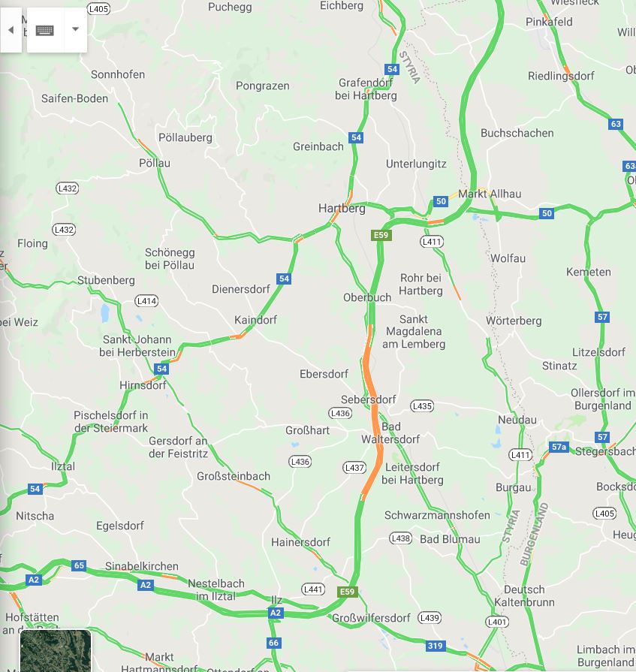636x672 pixels.
Task: Click route 65 shield near Sinabelkirchen
Action: (x=79, y=565)
